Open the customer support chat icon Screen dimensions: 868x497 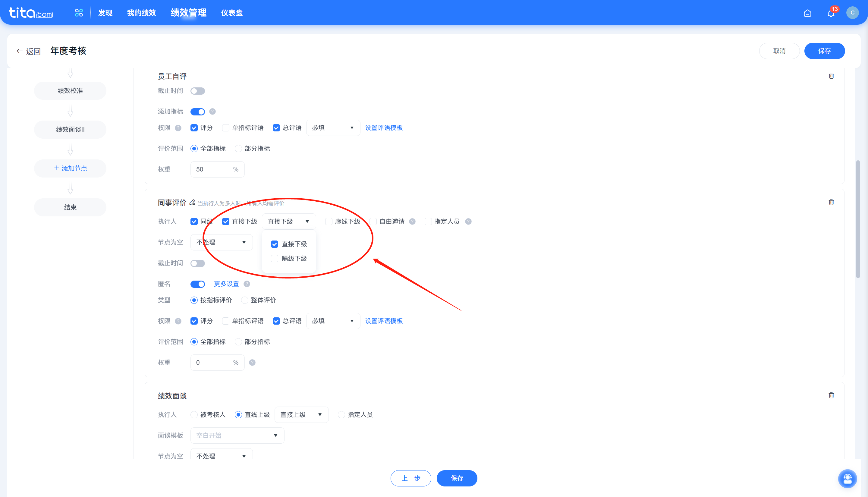[x=848, y=479]
